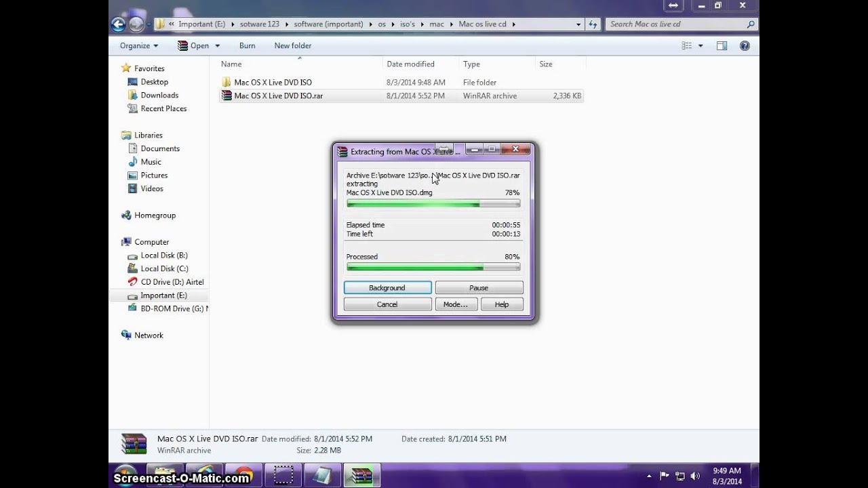Viewport: 868px width, 488px height.
Task: Click the Mac OS X Live DVD ISO.rar archive icon
Action: coord(226,96)
